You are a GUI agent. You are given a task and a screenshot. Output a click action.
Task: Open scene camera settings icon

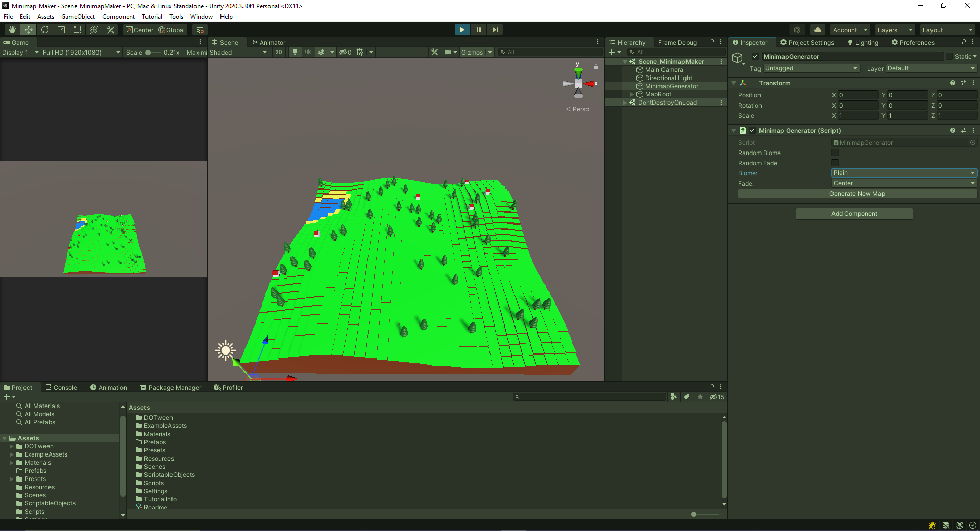[x=448, y=52]
